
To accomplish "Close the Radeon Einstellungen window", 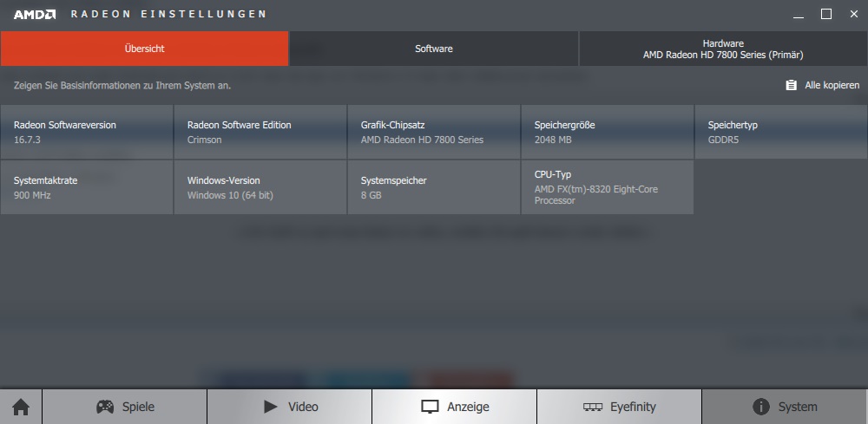I will pos(853,15).
